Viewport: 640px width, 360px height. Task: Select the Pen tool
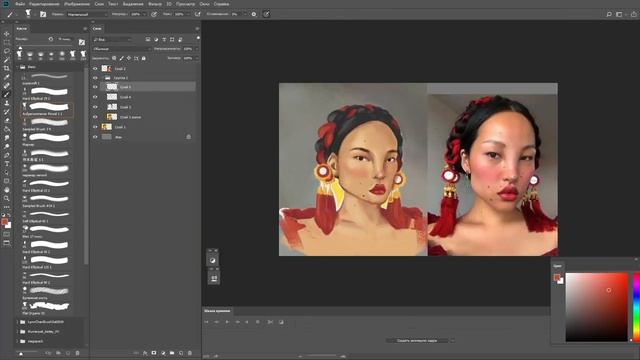coord(7,155)
